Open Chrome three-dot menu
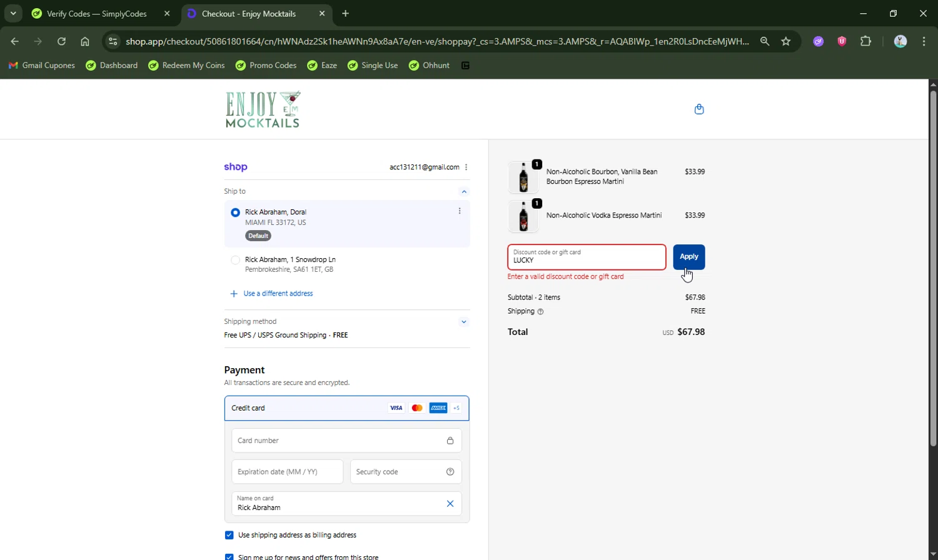 pos(924,41)
